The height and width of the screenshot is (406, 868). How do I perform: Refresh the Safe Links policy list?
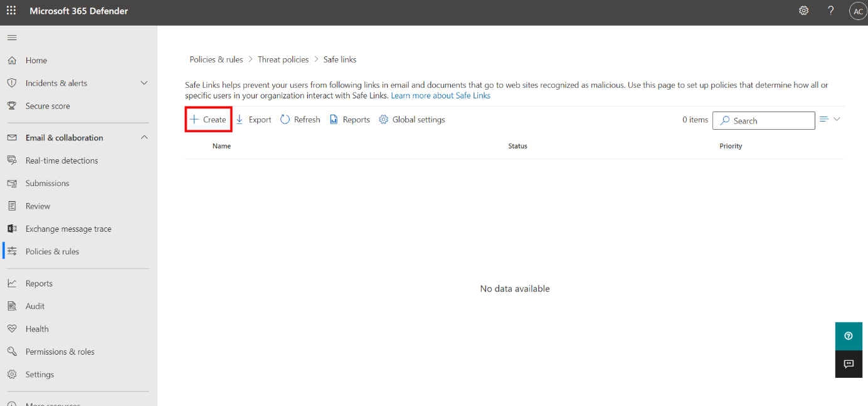tap(300, 119)
